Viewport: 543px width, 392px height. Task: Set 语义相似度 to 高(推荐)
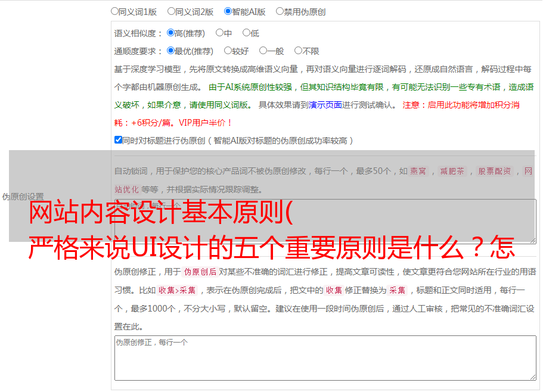coord(171,33)
